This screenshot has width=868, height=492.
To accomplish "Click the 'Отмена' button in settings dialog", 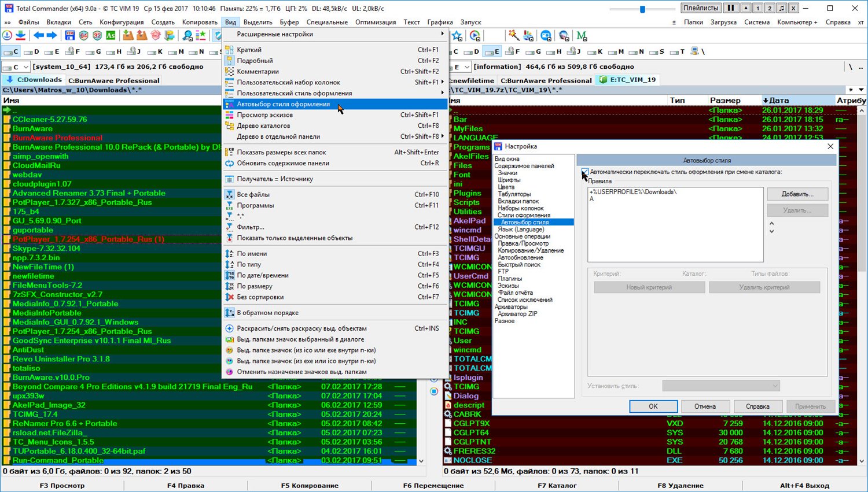I will tap(705, 406).
